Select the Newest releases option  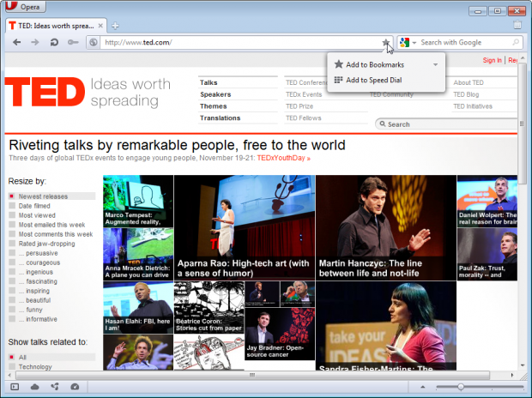pos(44,196)
